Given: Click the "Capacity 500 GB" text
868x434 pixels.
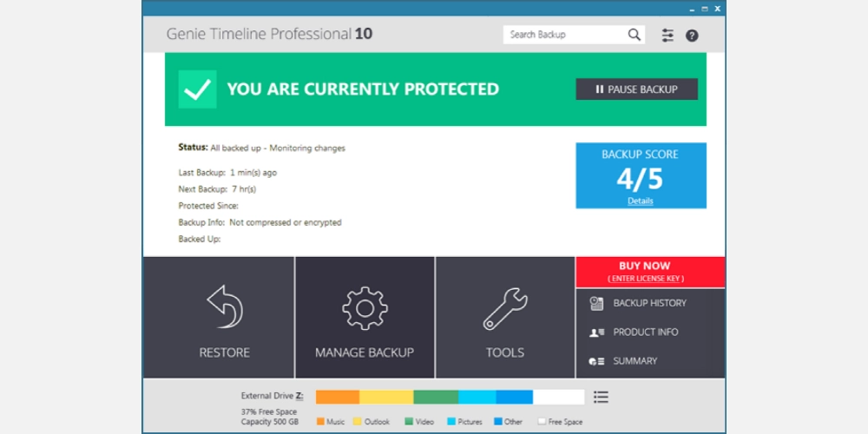Looking at the screenshot, I should pos(270,422).
